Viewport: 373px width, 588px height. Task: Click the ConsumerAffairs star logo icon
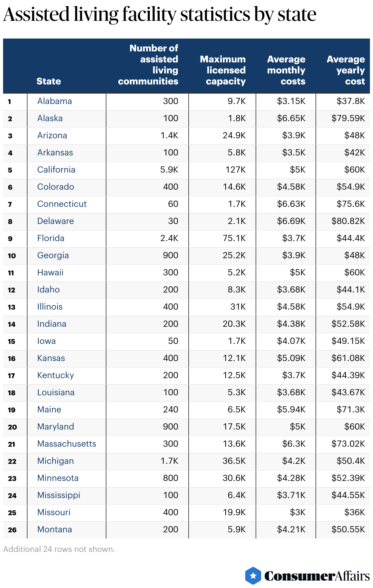pyautogui.click(x=253, y=575)
